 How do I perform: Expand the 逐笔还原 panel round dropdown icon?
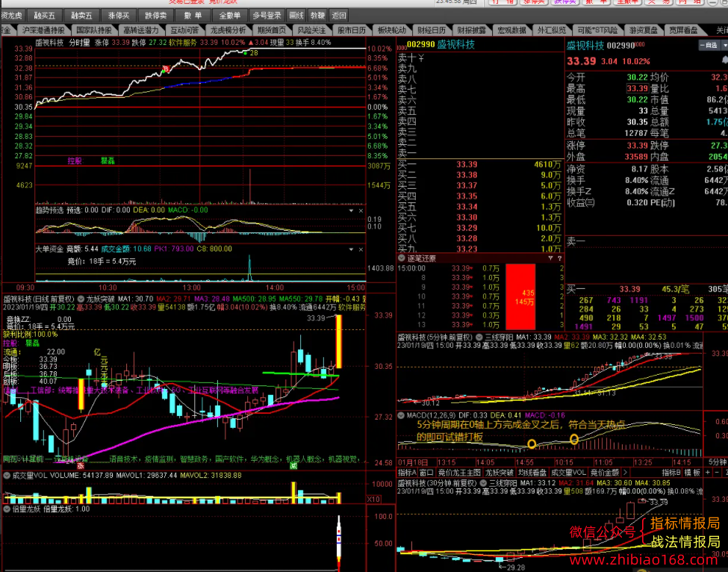click(x=402, y=258)
